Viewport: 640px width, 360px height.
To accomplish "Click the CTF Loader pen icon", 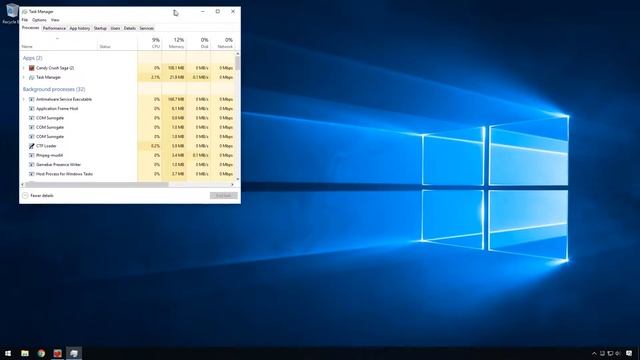I will click(31, 146).
